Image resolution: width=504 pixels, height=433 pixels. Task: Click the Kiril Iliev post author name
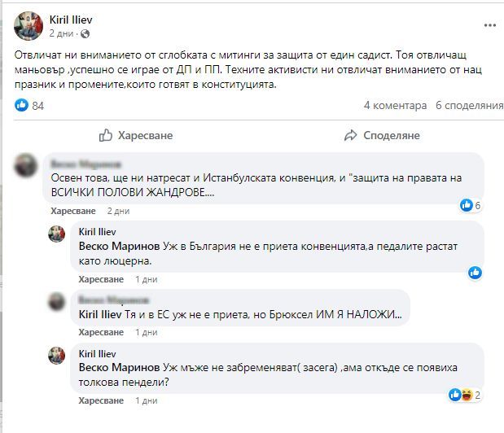[71, 20]
